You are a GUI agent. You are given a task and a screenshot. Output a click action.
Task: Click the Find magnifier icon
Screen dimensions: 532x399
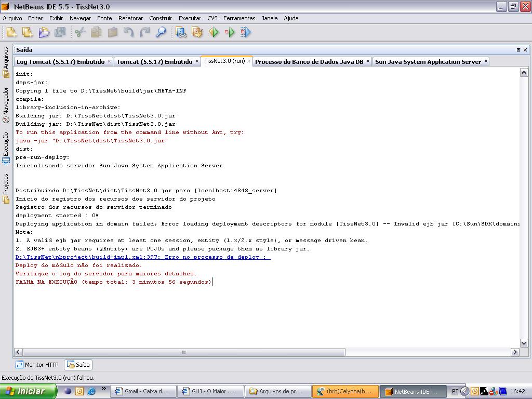pyautogui.click(x=161, y=32)
